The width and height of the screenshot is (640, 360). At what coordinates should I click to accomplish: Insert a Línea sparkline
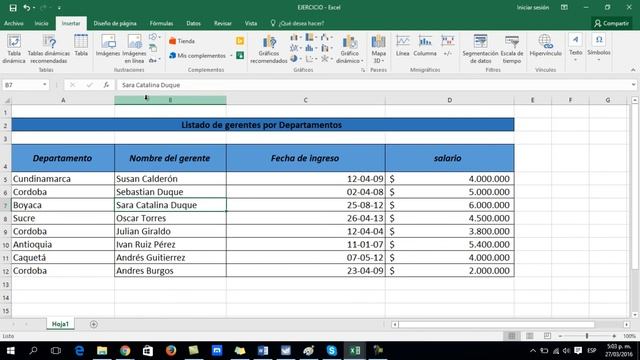(402, 46)
